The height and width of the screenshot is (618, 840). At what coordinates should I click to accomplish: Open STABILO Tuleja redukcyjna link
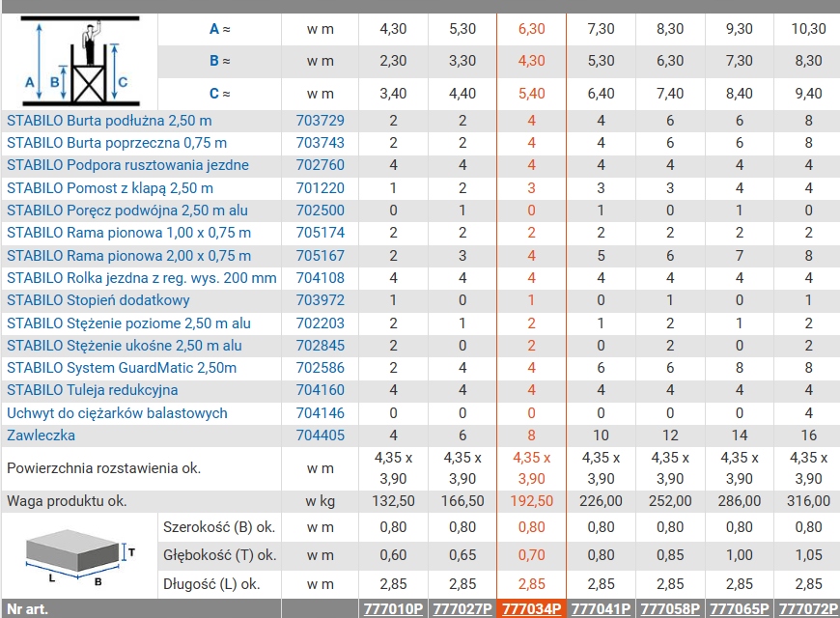point(92,390)
